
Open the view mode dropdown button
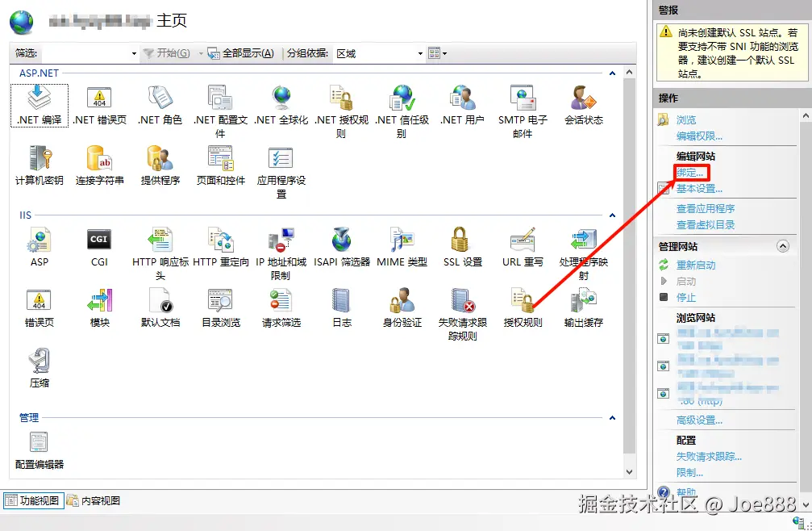(437, 53)
